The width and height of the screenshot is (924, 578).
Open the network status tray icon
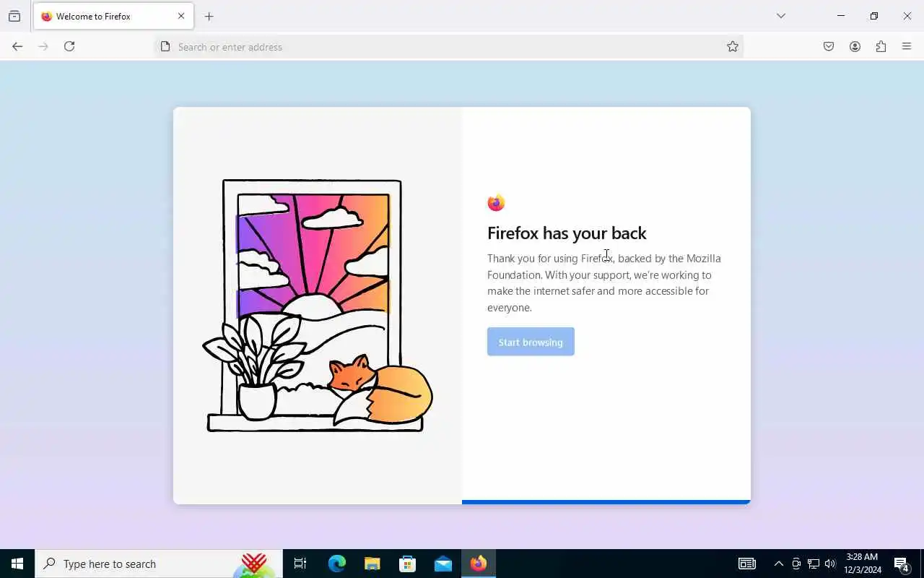point(814,564)
